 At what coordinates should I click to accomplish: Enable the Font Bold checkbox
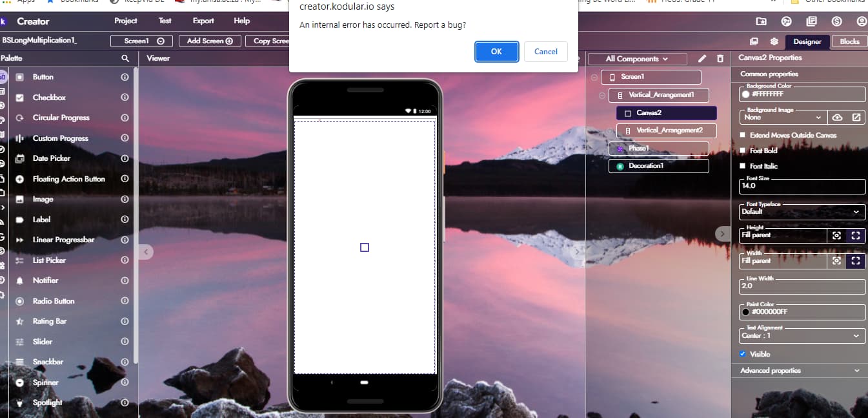[743, 151]
